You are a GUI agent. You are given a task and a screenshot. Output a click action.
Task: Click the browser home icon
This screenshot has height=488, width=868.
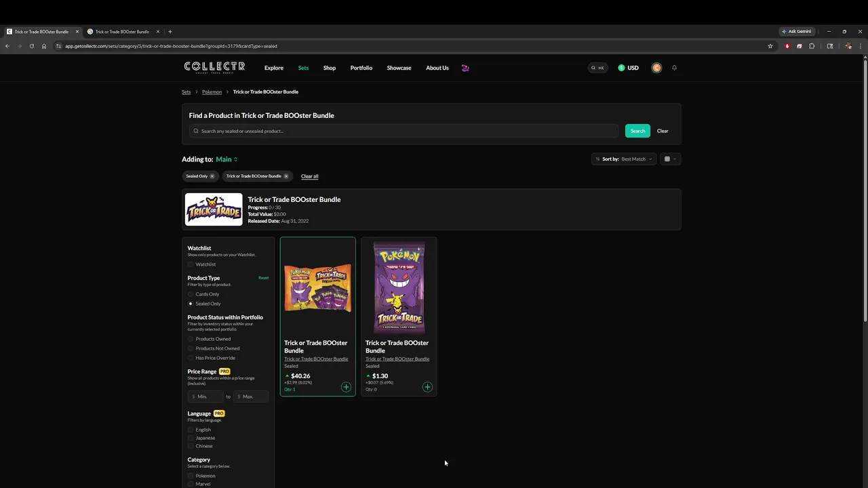tap(44, 46)
